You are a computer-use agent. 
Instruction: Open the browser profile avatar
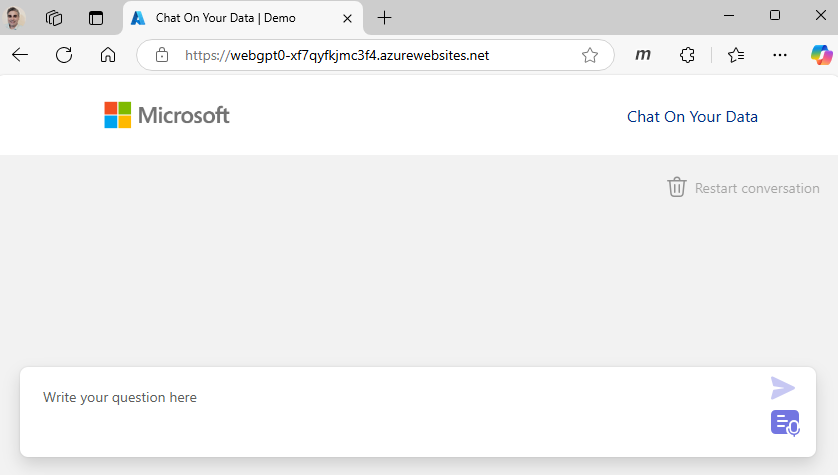(14, 17)
